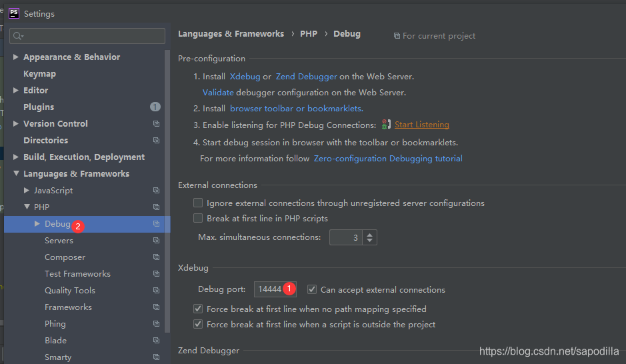This screenshot has width=626, height=364.
Task: Select Phing under PHP
Action: 55,324
